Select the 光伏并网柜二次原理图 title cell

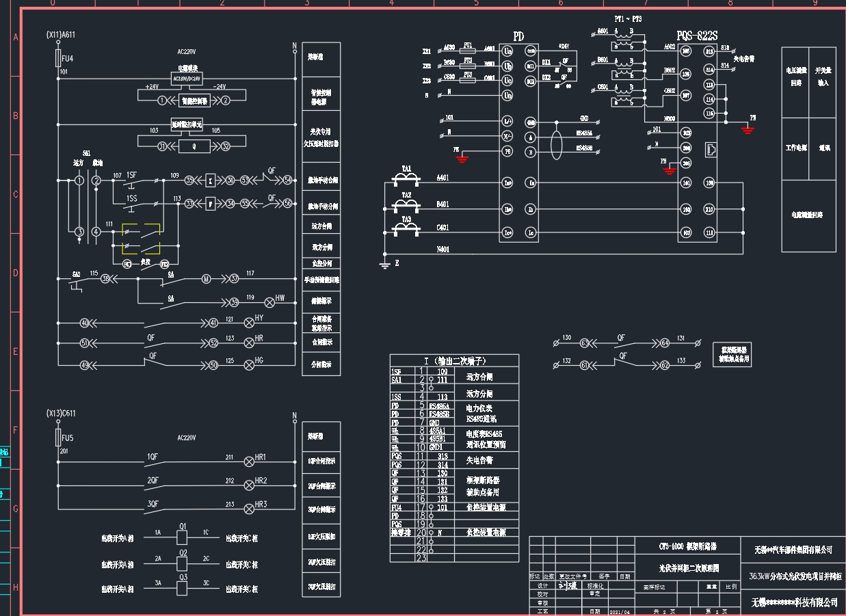click(689, 567)
